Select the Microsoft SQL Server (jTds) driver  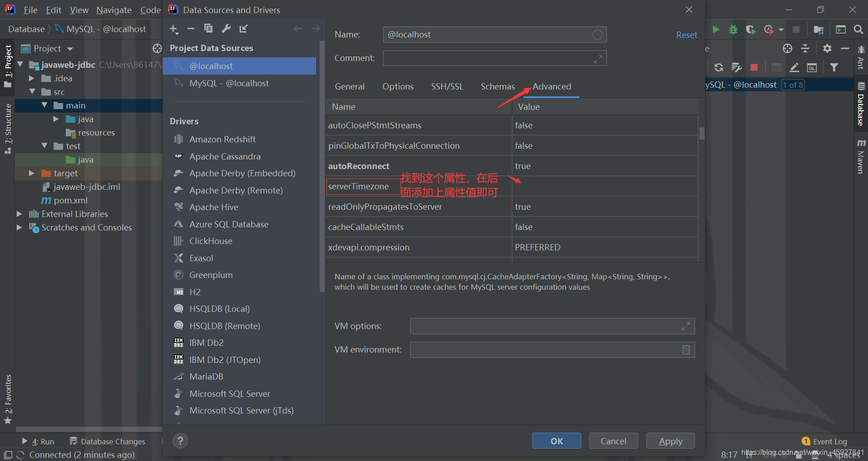(241, 410)
